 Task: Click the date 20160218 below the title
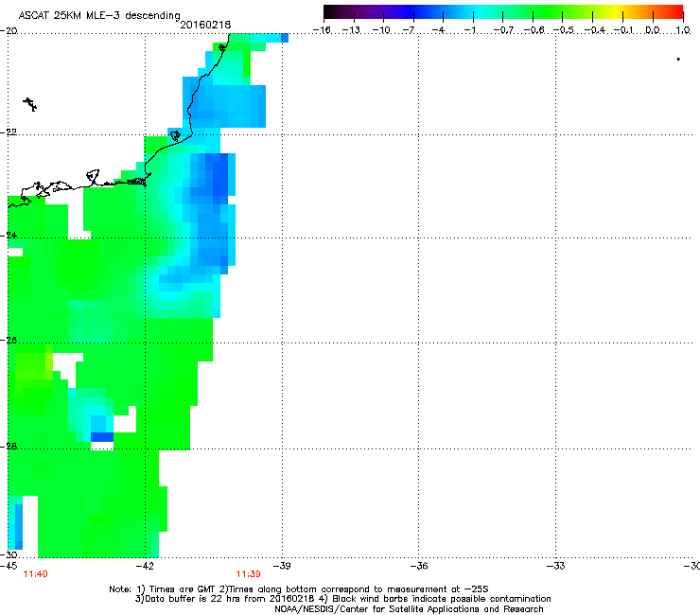205,25
